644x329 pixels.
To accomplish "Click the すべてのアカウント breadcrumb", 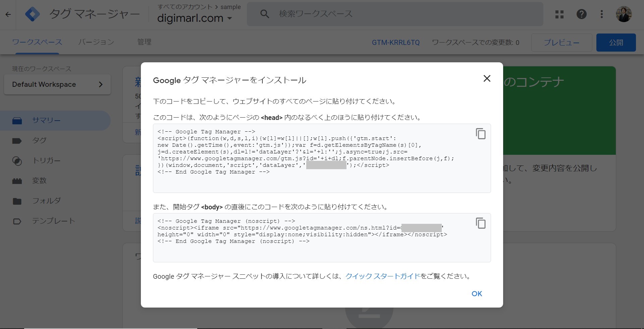I will point(185,7).
